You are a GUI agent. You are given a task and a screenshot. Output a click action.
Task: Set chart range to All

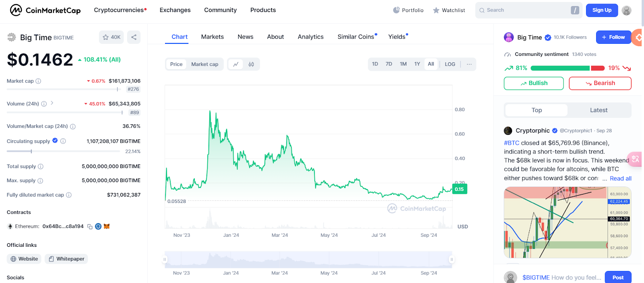pos(431,64)
